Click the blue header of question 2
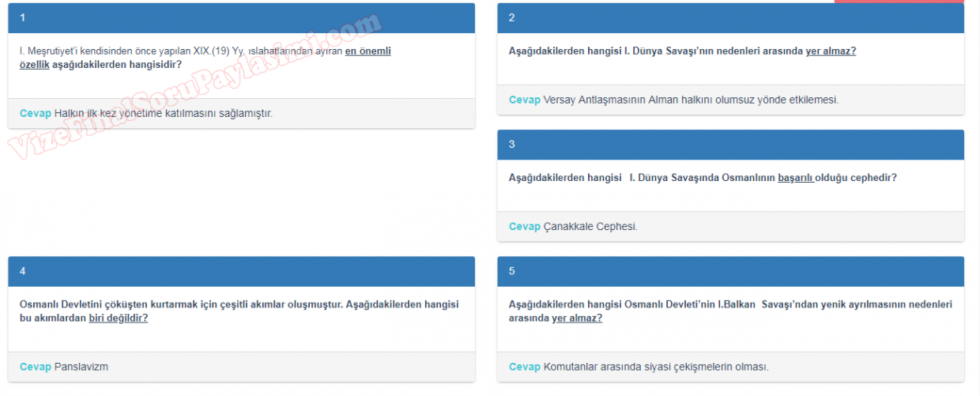The width and height of the screenshot is (980, 396). pyautogui.click(x=730, y=17)
